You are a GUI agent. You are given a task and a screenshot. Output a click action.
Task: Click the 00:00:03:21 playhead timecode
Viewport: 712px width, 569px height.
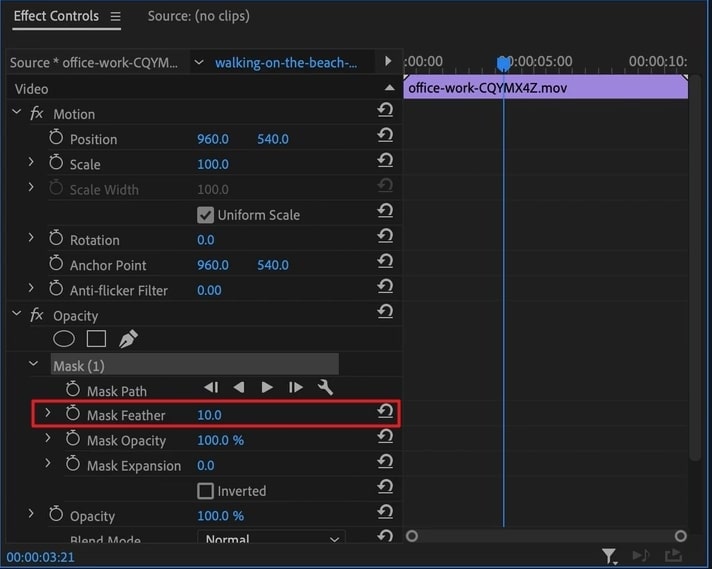click(x=40, y=557)
